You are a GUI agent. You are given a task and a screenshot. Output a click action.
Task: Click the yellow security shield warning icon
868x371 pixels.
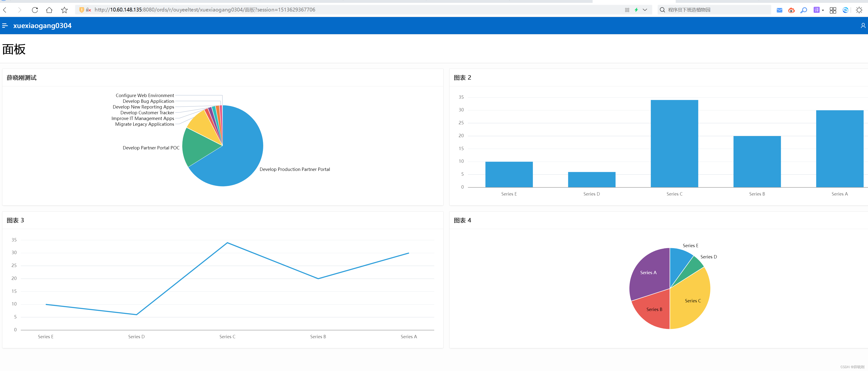[81, 10]
